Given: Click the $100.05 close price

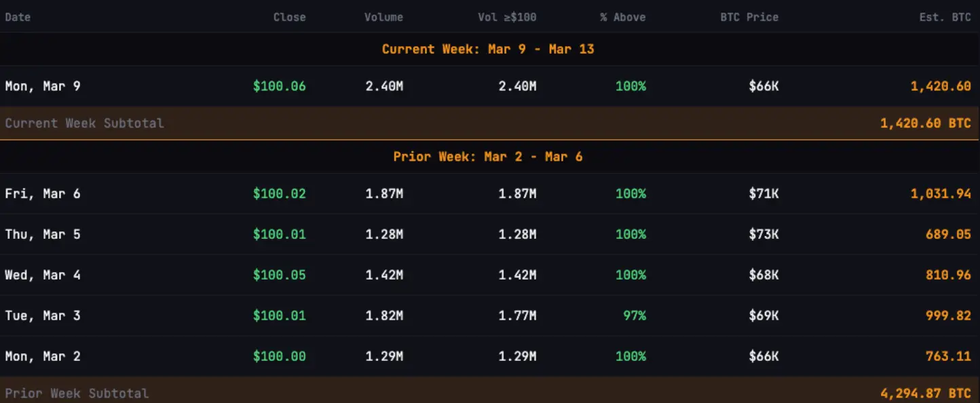Looking at the screenshot, I should (x=280, y=275).
